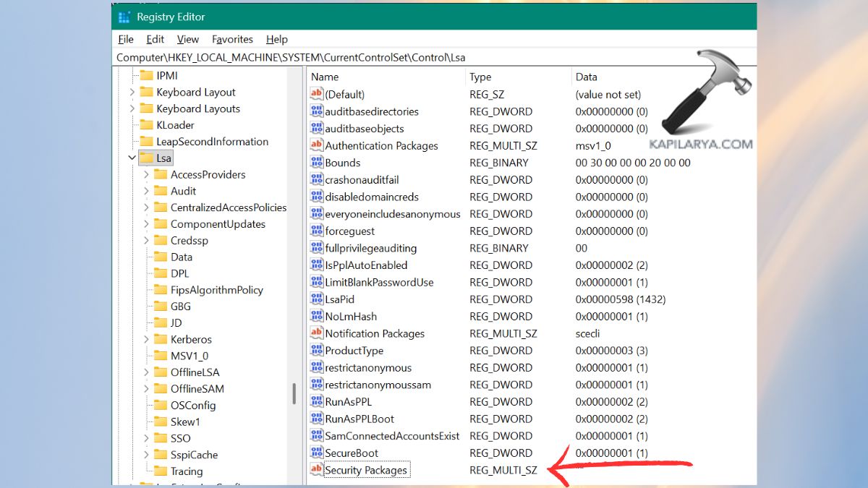Click the ab icon next to (Default) value
The width and height of the screenshot is (868, 488).
[316, 94]
